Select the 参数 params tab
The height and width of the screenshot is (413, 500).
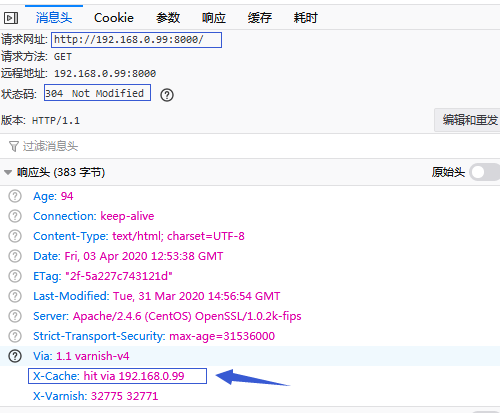click(168, 18)
